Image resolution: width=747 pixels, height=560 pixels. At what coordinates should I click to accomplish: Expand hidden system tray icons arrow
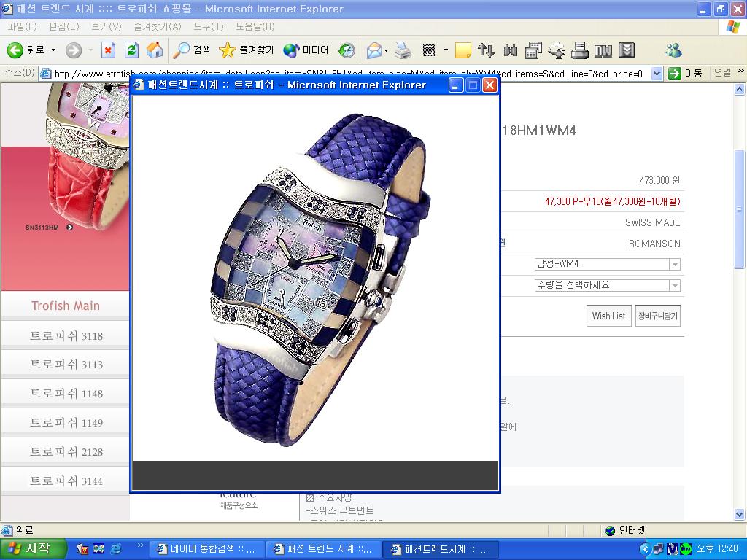tap(646, 549)
